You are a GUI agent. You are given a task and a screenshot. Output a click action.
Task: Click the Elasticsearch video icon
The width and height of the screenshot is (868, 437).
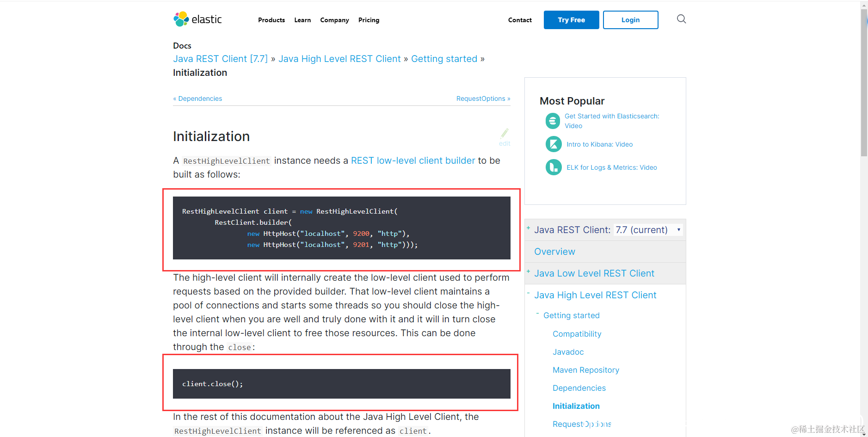(553, 121)
